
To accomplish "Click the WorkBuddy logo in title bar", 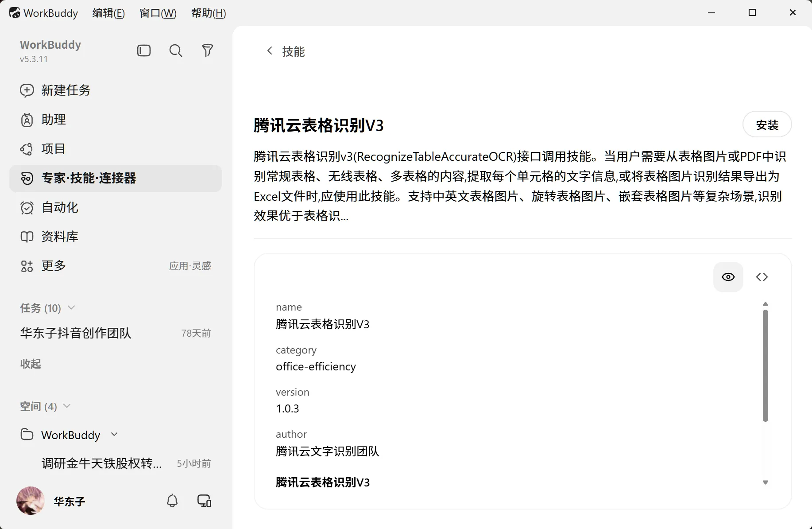I will (x=15, y=13).
